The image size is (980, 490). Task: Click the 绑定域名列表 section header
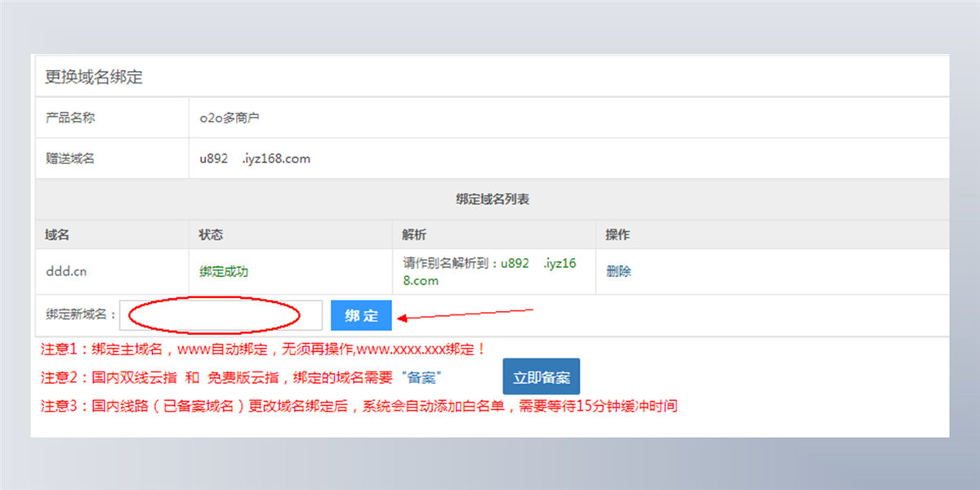click(490, 198)
